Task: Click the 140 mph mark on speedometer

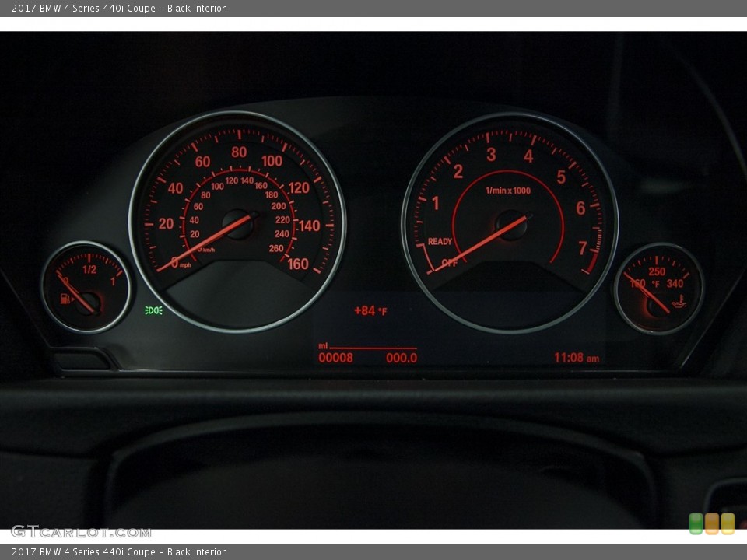Action: [x=309, y=226]
